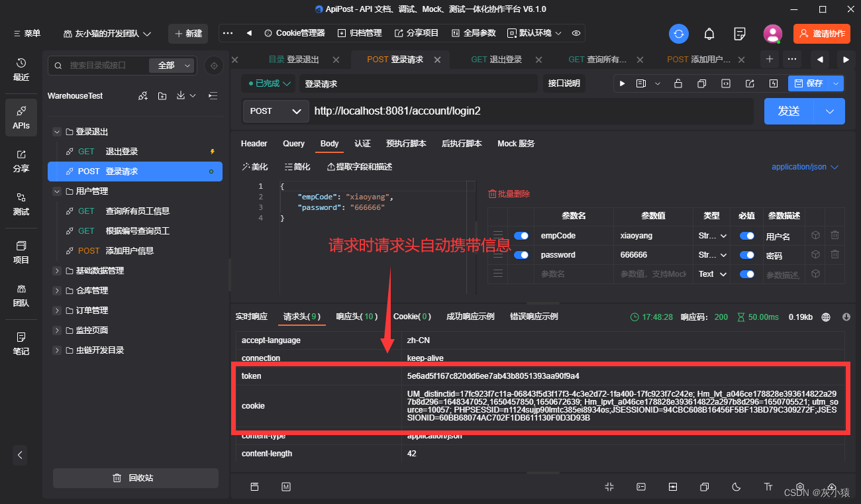
Task: Click the 保存 save button
Action: [809, 83]
